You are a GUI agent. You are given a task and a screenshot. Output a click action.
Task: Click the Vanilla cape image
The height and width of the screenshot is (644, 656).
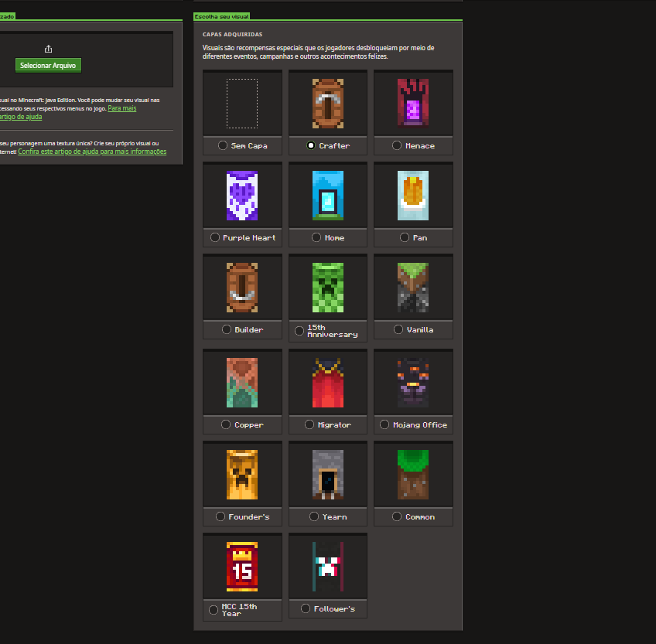[x=413, y=288]
